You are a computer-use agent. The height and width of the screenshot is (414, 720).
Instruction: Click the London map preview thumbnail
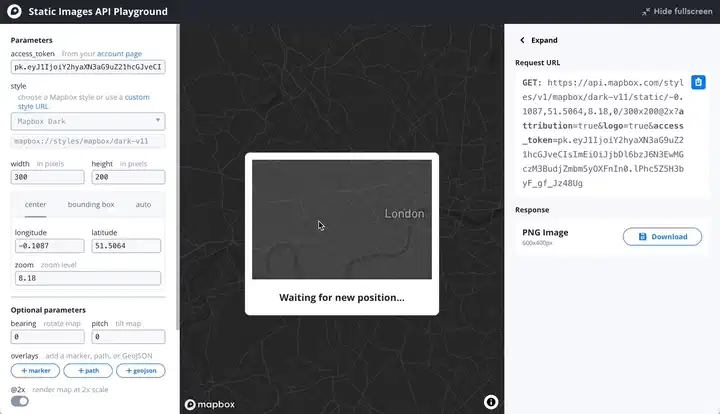[341, 220]
